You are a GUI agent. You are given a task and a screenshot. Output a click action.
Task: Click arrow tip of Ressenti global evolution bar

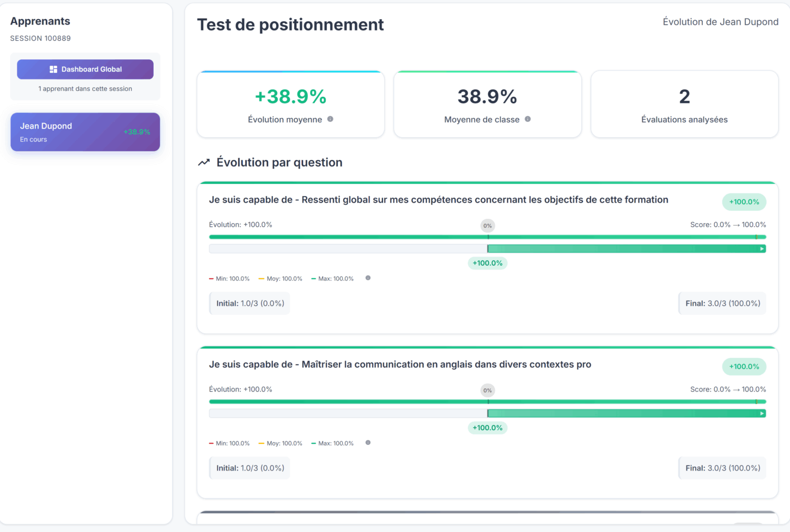[762, 249]
